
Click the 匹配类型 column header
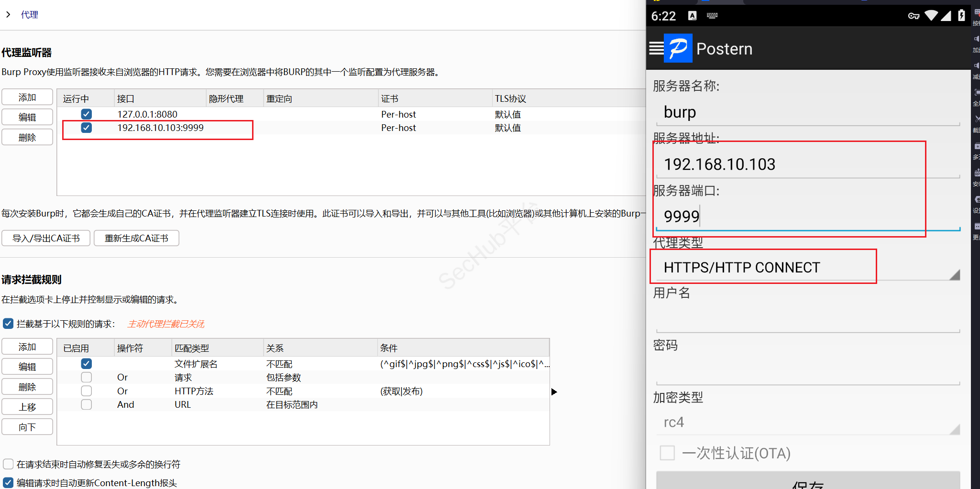click(x=218, y=348)
